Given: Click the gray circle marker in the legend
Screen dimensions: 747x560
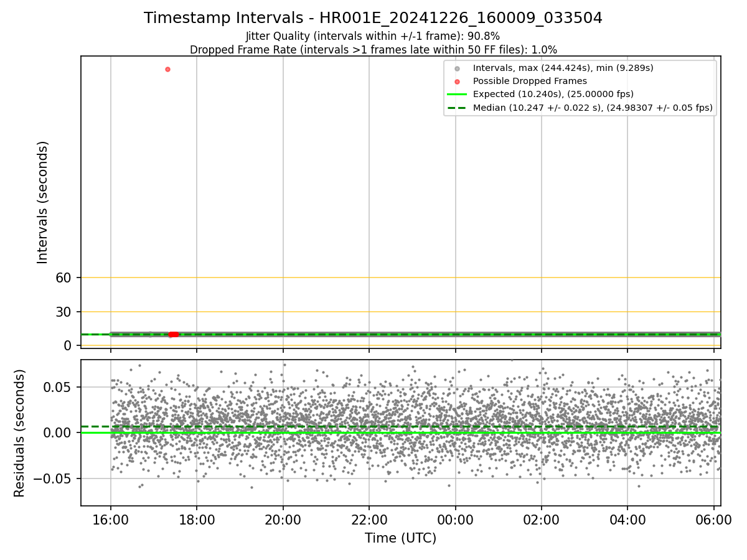Looking at the screenshot, I should (x=458, y=68).
